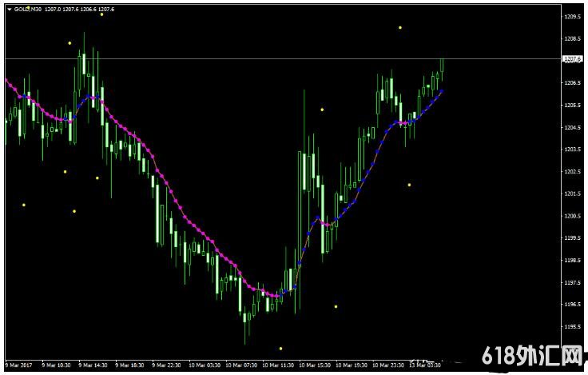Click the 1198.5 price axis label
The image size is (588, 375).
click(x=572, y=260)
